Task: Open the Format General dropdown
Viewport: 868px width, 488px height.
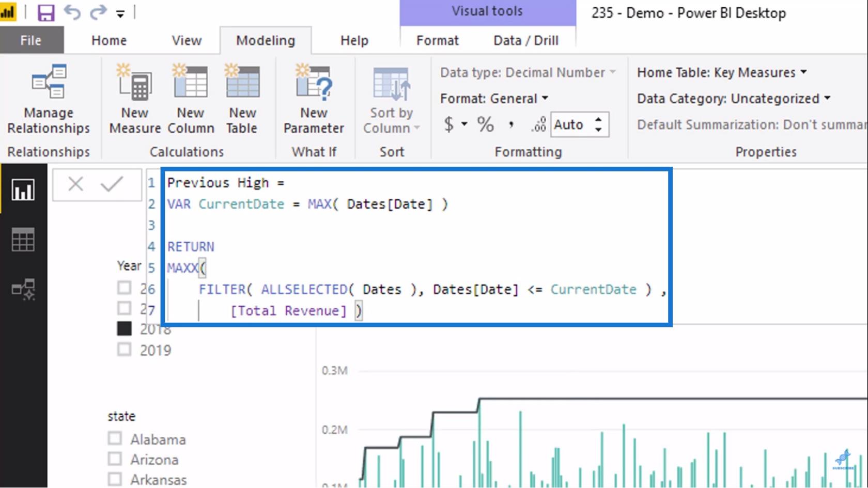Action: pyautogui.click(x=494, y=98)
